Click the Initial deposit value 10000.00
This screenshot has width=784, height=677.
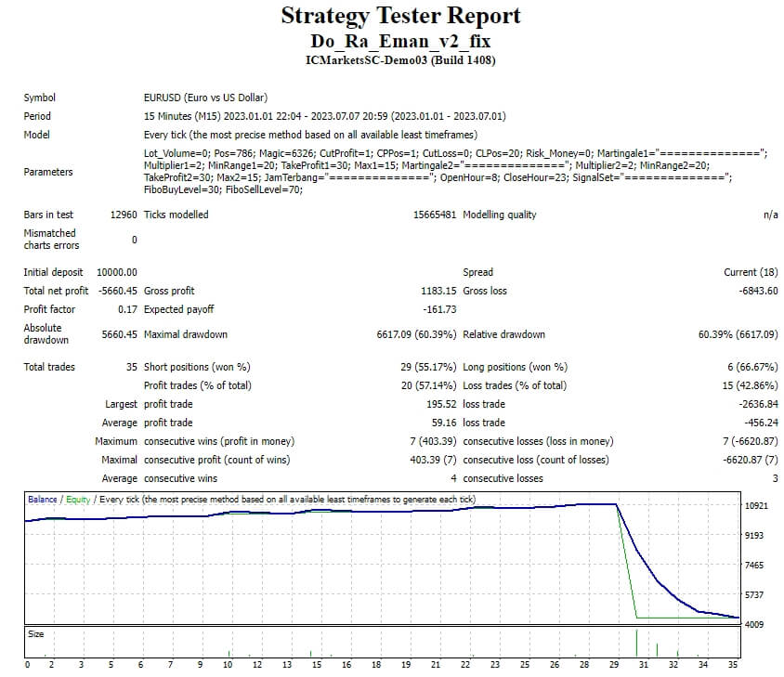117,272
